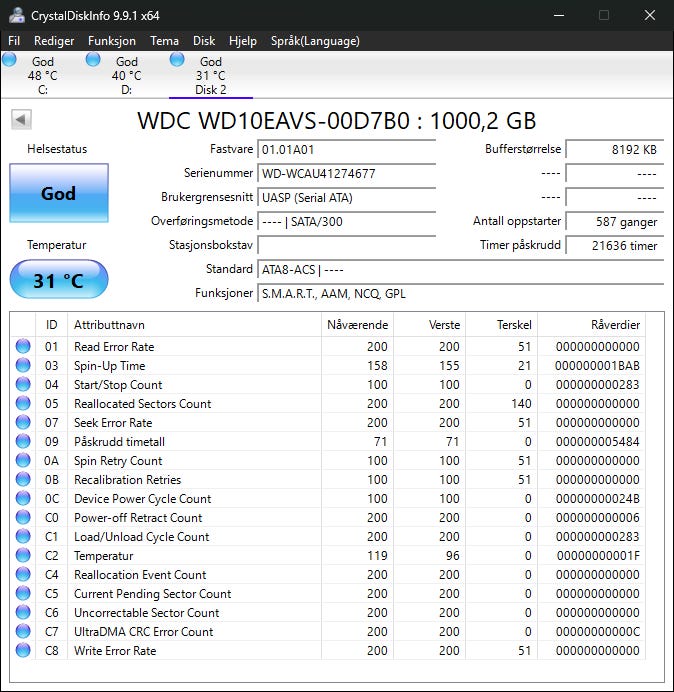Click status orb for Spin-Up Time
The height and width of the screenshot is (692, 674).
pos(23,365)
